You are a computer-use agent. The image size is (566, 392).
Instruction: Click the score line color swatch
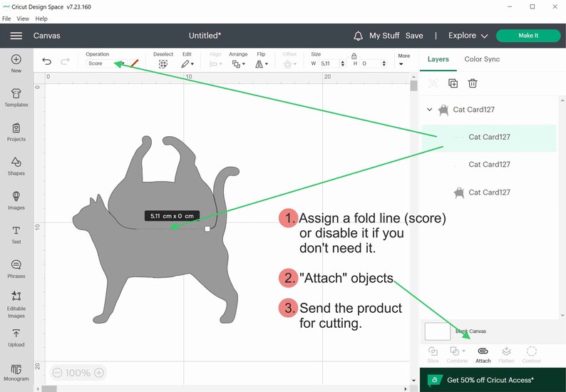[x=134, y=63]
